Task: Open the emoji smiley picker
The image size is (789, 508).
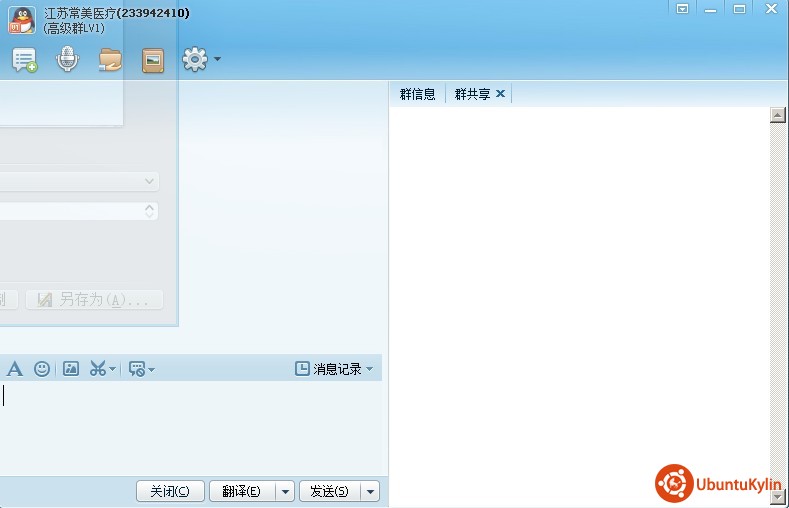Action: [x=42, y=369]
